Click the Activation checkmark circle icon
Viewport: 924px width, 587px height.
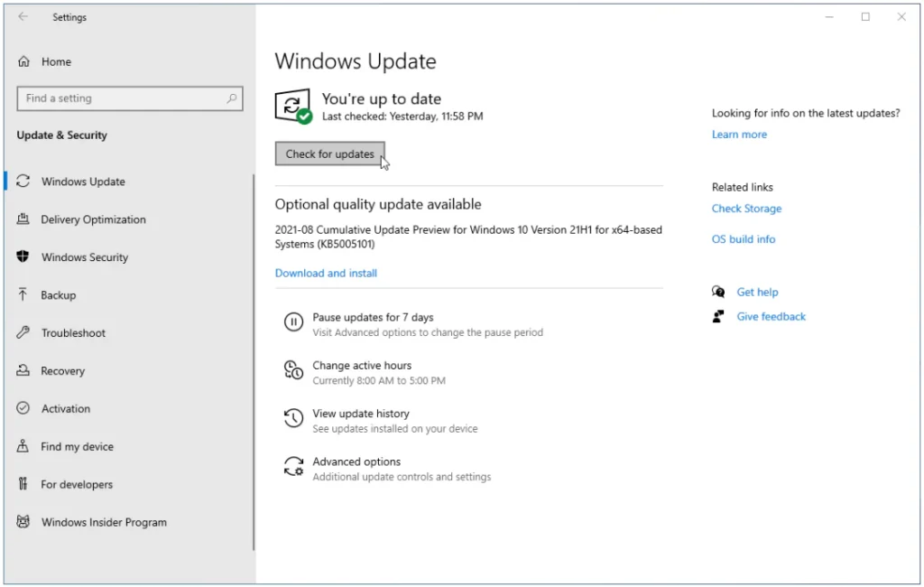[x=23, y=408]
